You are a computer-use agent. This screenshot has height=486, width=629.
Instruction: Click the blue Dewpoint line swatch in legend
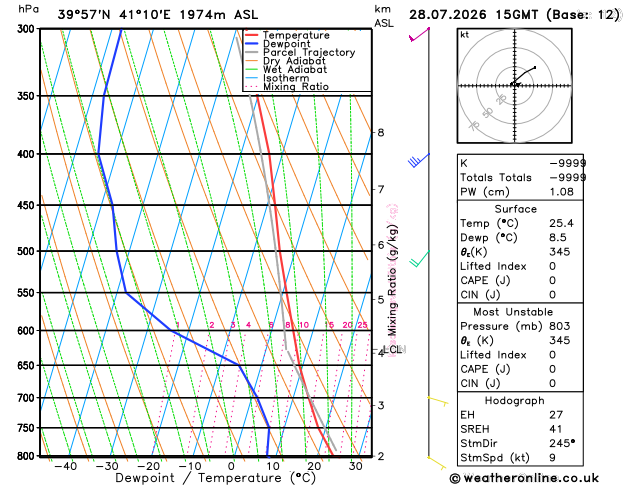click(252, 44)
